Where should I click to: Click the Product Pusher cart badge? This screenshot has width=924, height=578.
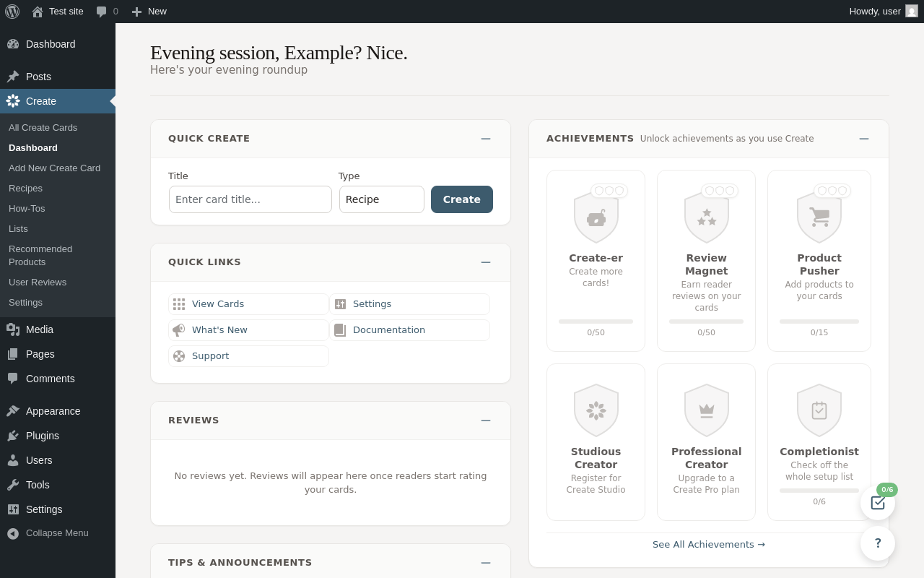[819, 217]
